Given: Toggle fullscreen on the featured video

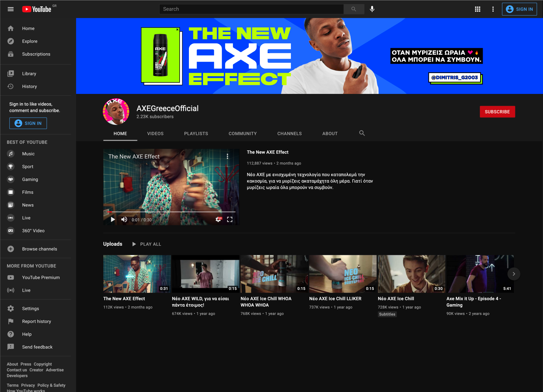Looking at the screenshot, I should (230, 220).
